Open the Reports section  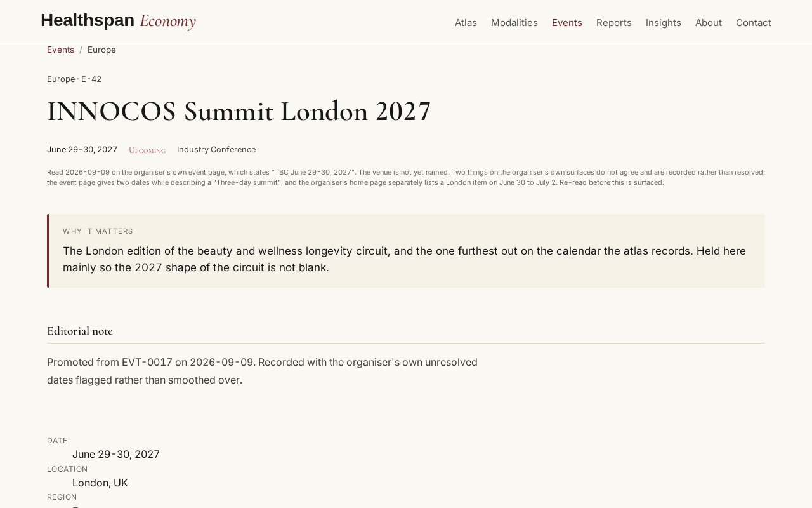[614, 23]
